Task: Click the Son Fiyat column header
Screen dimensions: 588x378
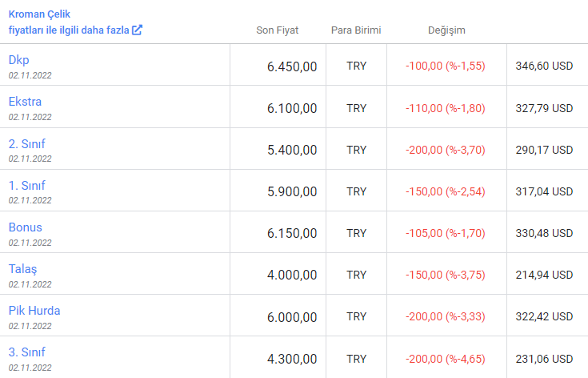Action: tap(277, 30)
